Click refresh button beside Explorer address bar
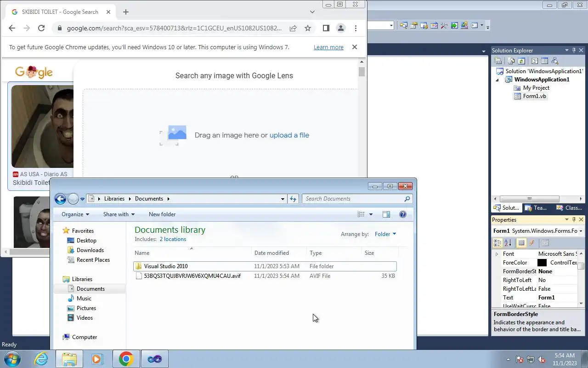588x368 pixels. pos(293,199)
